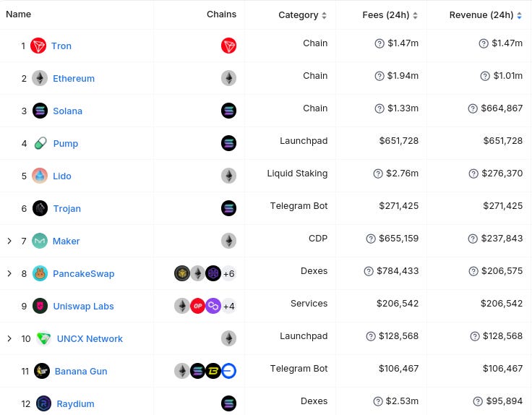Image resolution: width=532 pixels, height=415 pixels.
Task: Click UNCX Network fees value $128,568
Action: (399, 336)
